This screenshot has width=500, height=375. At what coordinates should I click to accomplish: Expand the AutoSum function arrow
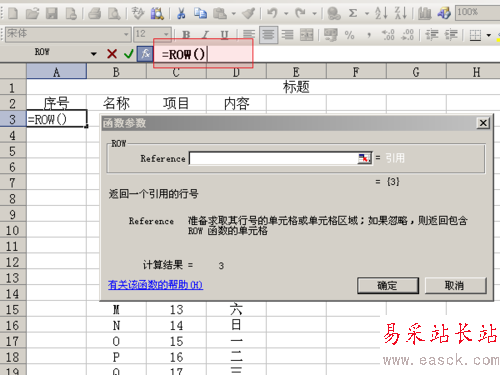pyautogui.click(x=367, y=13)
